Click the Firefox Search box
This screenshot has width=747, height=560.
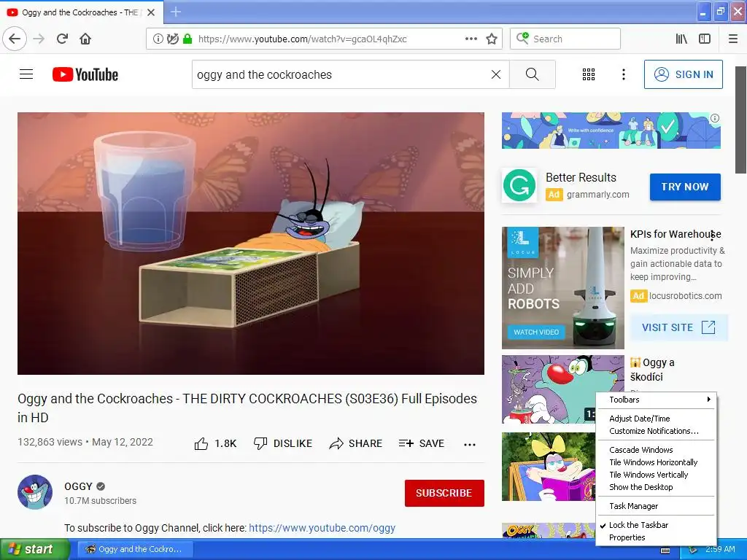pos(565,39)
